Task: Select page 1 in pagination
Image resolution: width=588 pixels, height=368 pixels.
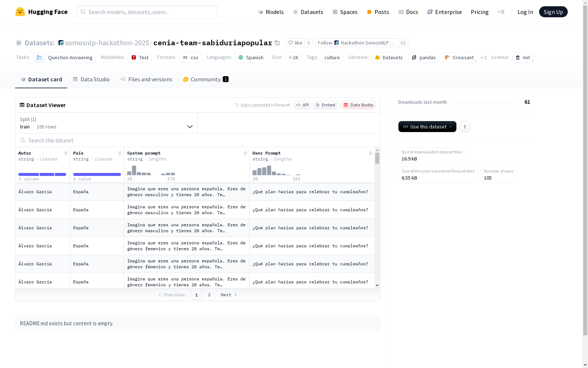Action: pyautogui.click(x=196, y=295)
